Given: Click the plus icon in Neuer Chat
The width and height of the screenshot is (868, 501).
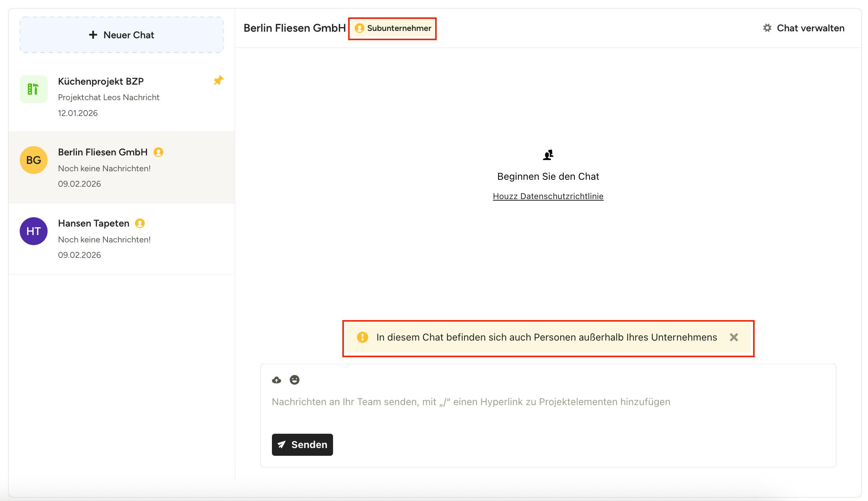Looking at the screenshot, I should pyautogui.click(x=93, y=35).
